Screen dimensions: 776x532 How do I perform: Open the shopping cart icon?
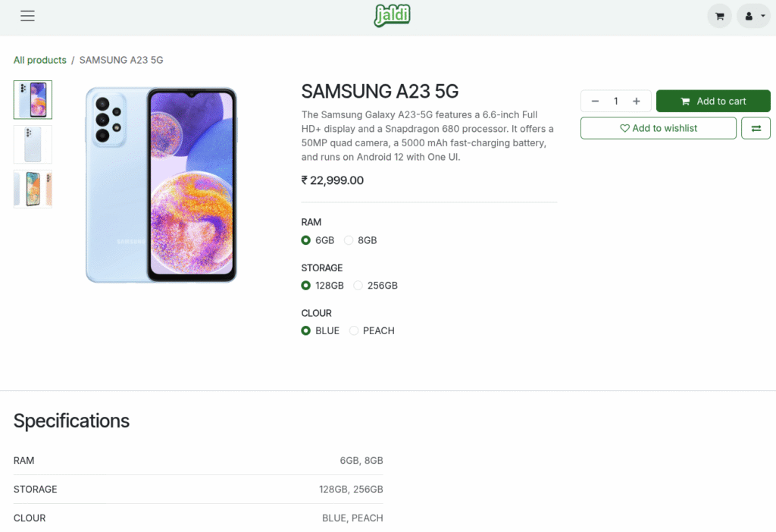[719, 16]
